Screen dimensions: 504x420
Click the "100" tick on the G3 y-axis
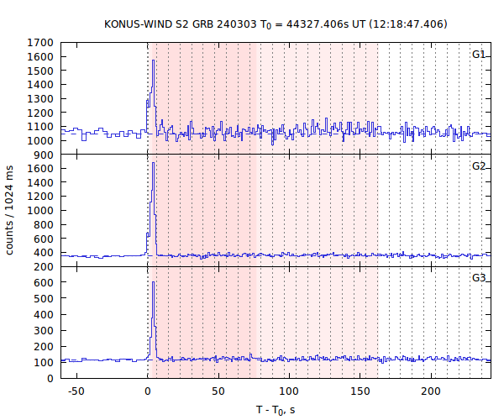(44, 363)
